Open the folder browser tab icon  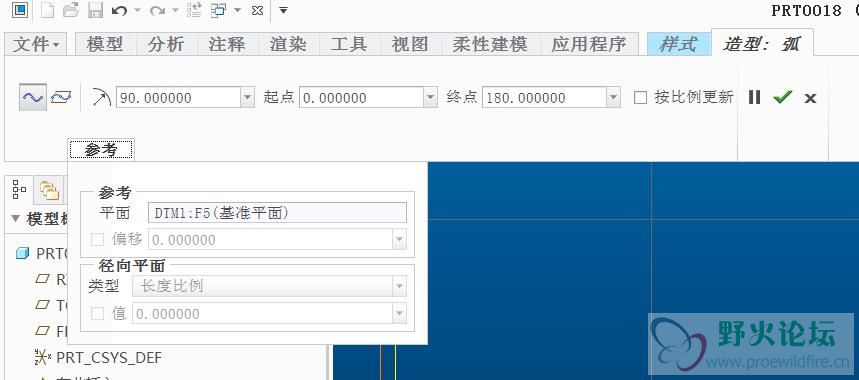pos(49,191)
